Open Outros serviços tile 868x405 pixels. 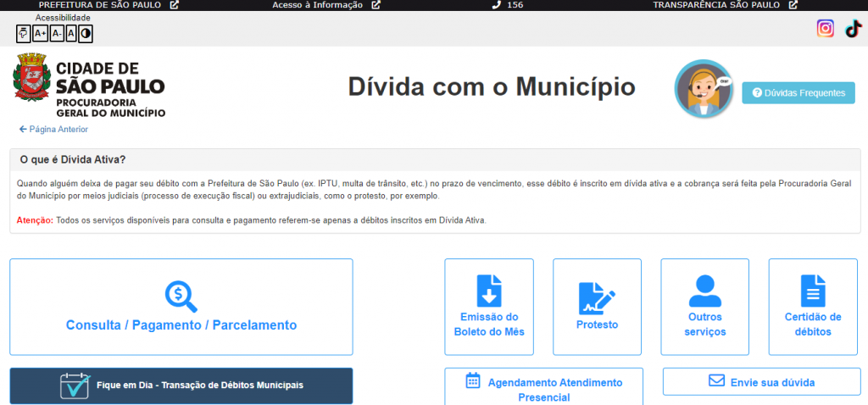click(704, 307)
